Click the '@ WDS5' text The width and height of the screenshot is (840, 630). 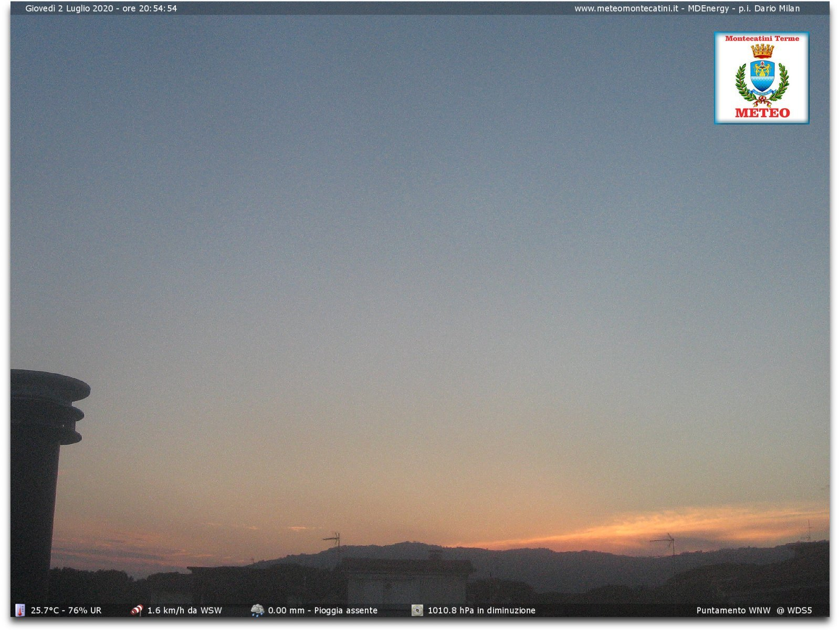tap(794, 610)
